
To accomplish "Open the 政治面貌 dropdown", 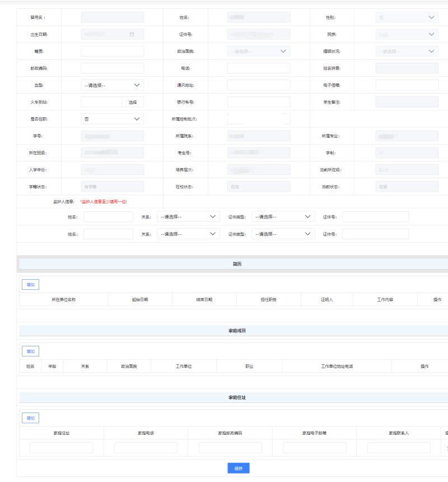I will (259, 51).
